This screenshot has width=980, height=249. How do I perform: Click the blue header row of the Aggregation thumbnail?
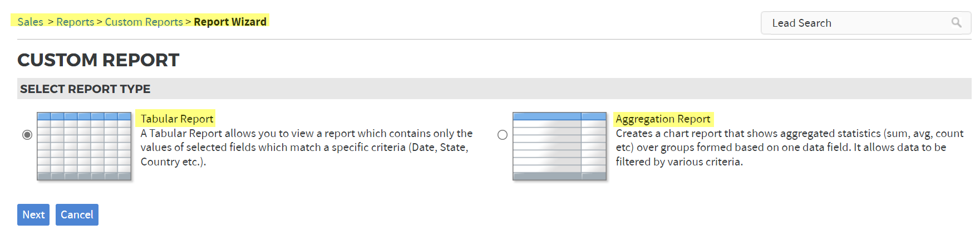[x=559, y=116]
